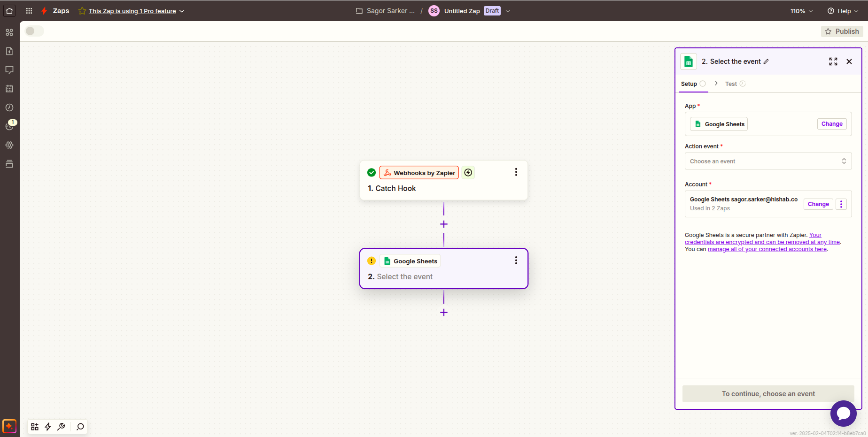This screenshot has height=437, width=868.
Task: Select the Google Sheets step card
Action: tap(444, 268)
